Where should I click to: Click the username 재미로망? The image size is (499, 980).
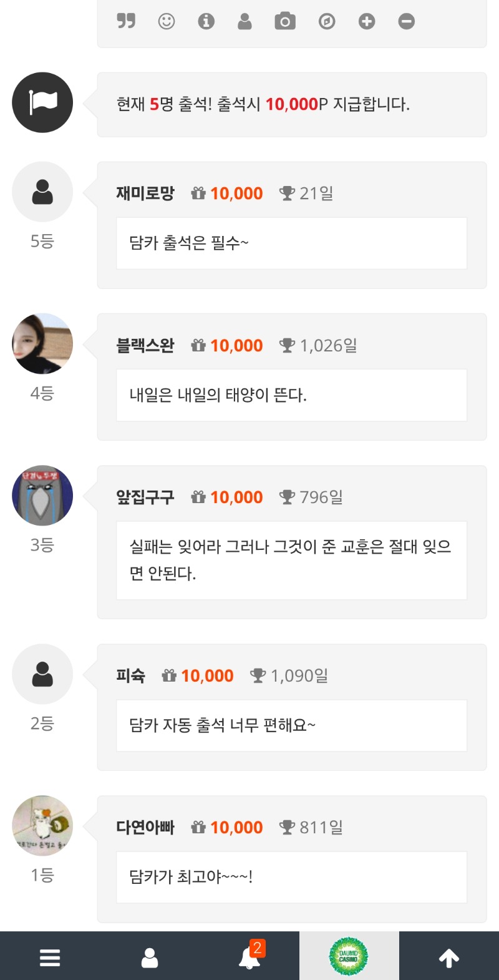pos(145,194)
